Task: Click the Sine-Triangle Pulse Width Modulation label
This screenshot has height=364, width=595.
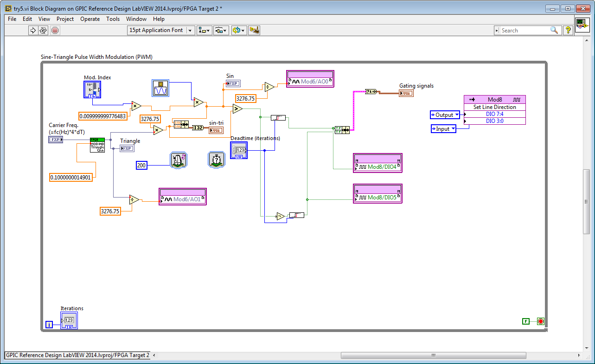Action: tap(97, 57)
